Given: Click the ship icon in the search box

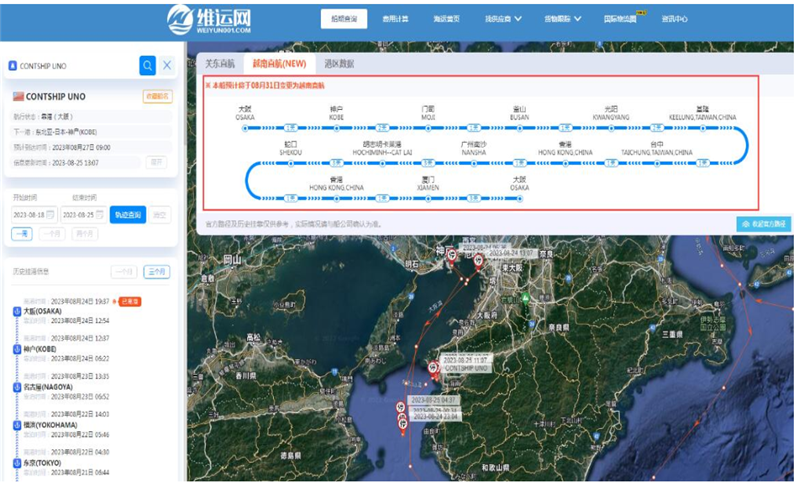Looking at the screenshot, I should click(x=13, y=66).
